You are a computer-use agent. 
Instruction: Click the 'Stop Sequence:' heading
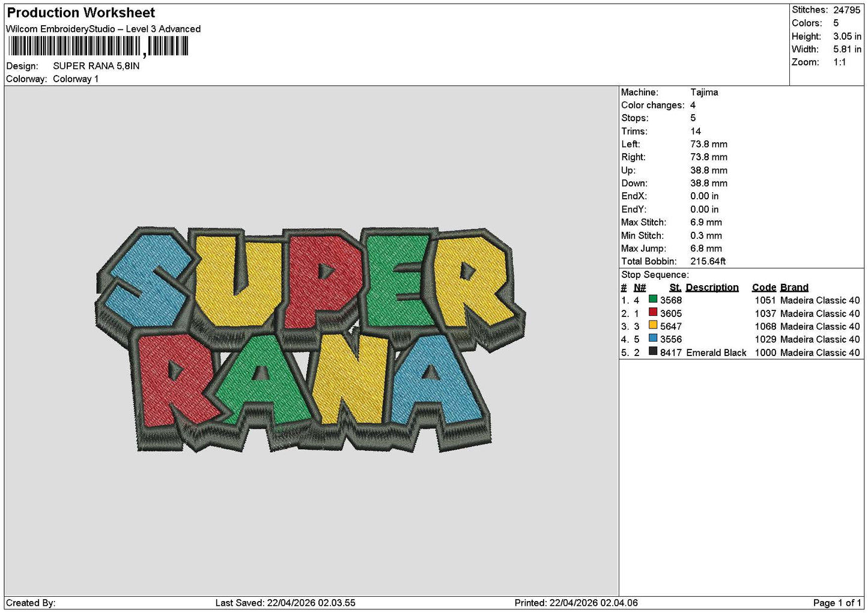click(655, 275)
